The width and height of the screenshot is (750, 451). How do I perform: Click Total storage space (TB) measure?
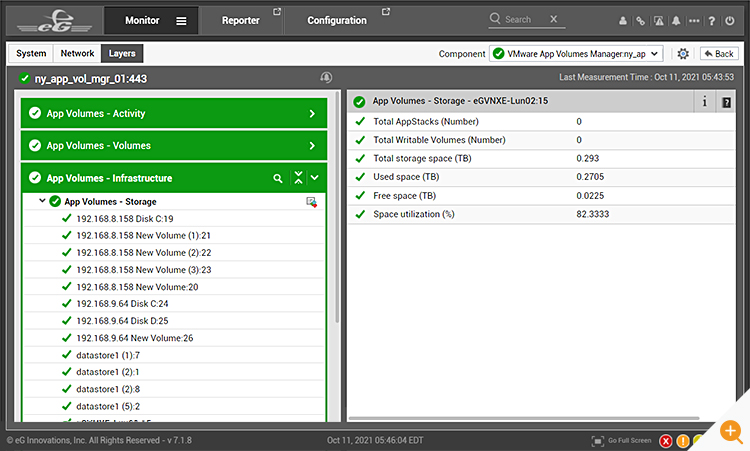click(422, 158)
